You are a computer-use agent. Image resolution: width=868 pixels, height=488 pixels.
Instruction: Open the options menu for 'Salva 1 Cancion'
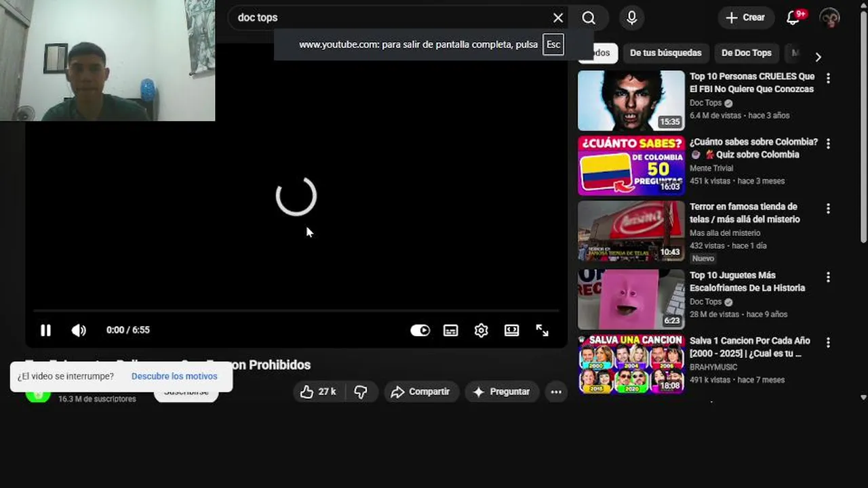click(x=828, y=342)
